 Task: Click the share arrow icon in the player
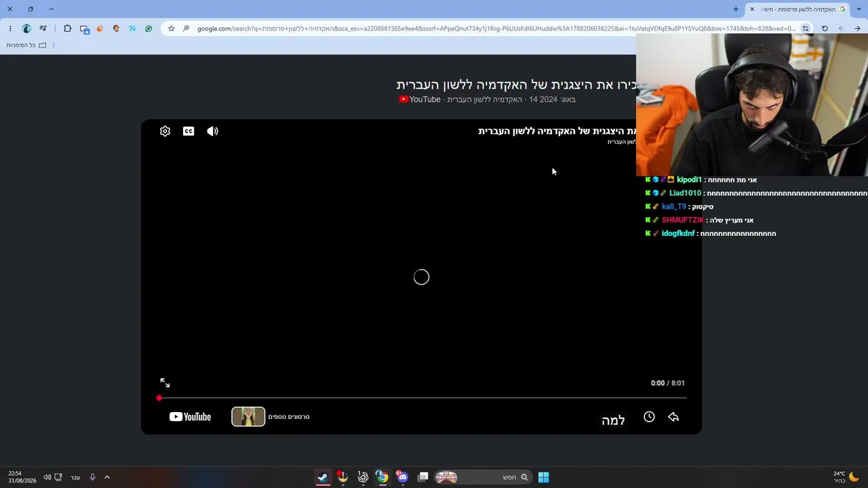[x=673, y=417]
